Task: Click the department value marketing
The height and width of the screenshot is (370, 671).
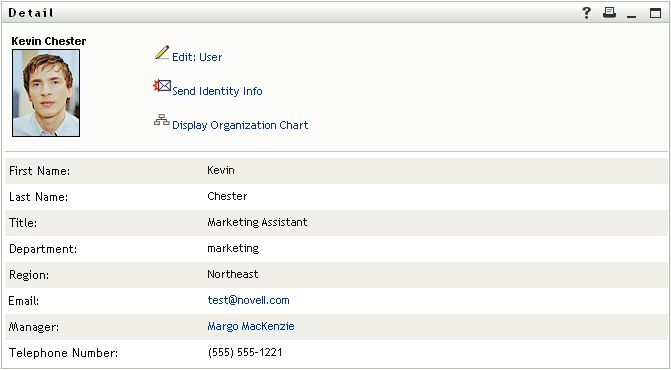Action: point(233,249)
